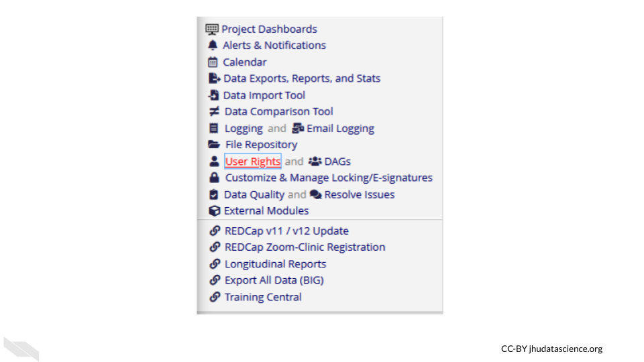Open Data Exports, Reports, and Stats

point(301,78)
